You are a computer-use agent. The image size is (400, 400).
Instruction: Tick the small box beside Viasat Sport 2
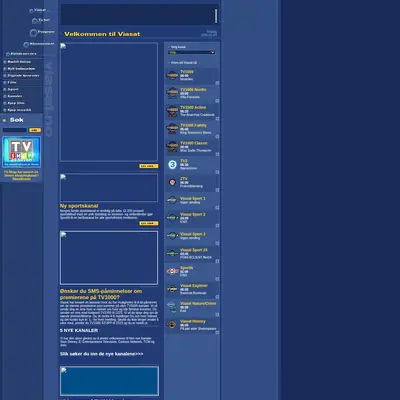click(x=217, y=225)
